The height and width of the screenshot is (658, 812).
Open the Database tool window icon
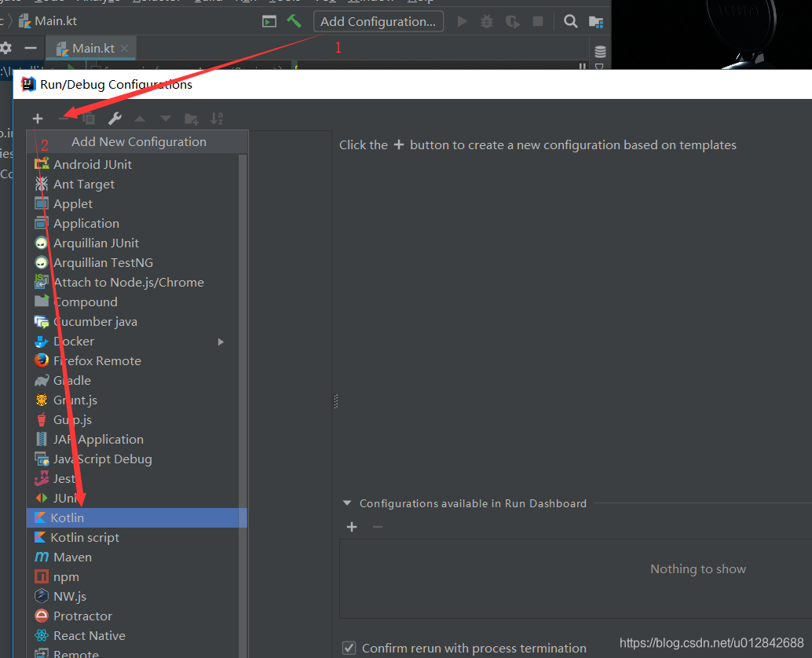(x=600, y=51)
